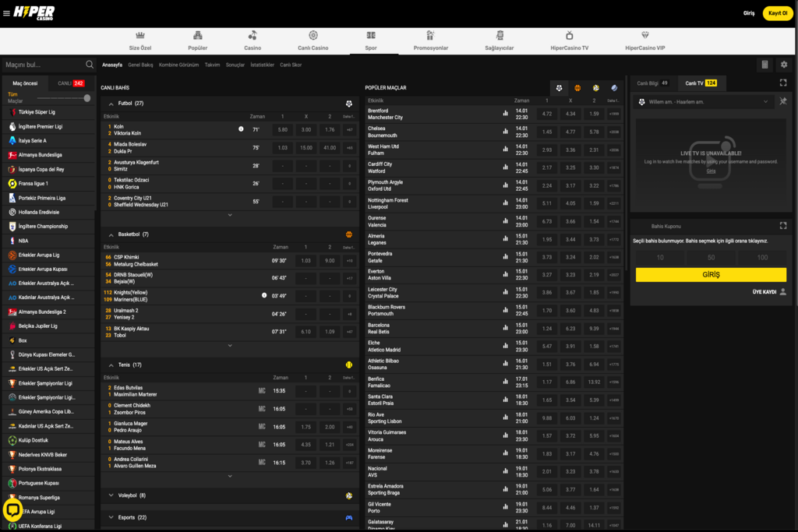The image size is (798, 532).
Task: Select odds 1.59 for Manchester City win
Action: [x=594, y=114]
